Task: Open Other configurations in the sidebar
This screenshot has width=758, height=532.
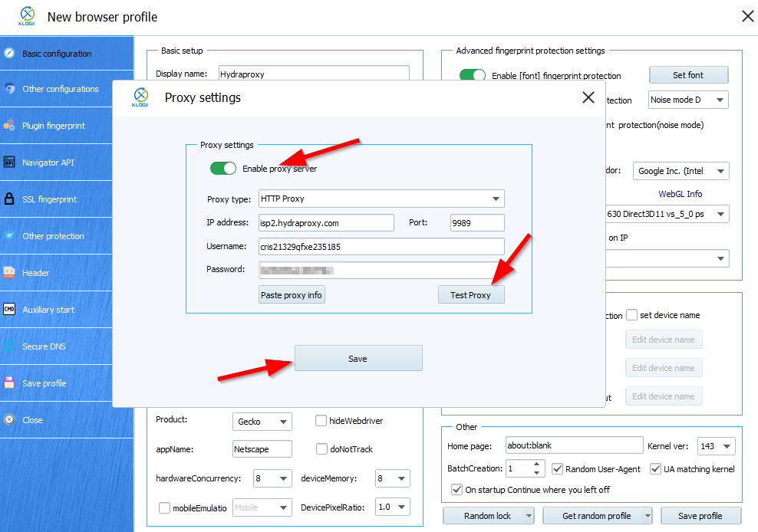Action: [60, 89]
